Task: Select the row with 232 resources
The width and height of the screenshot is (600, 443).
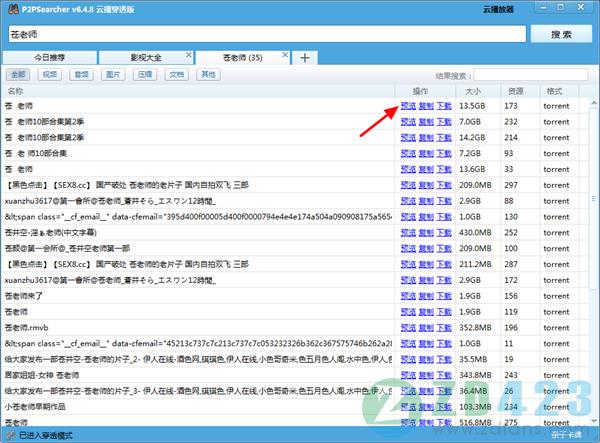Action: [295, 122]
